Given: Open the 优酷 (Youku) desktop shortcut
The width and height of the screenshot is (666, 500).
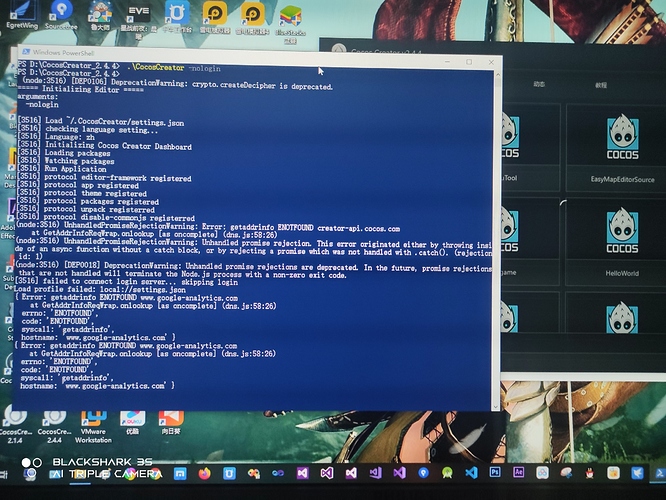Looking at the screenshot, I should [x=132, y=422].
